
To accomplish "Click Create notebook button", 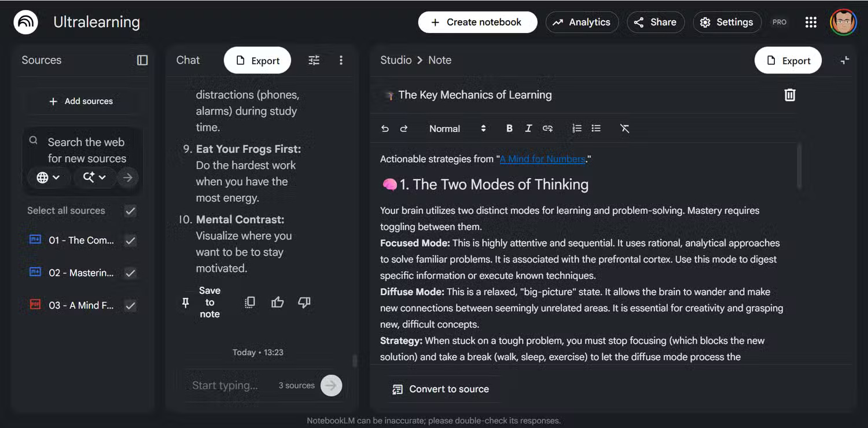I will coord(477,22).
